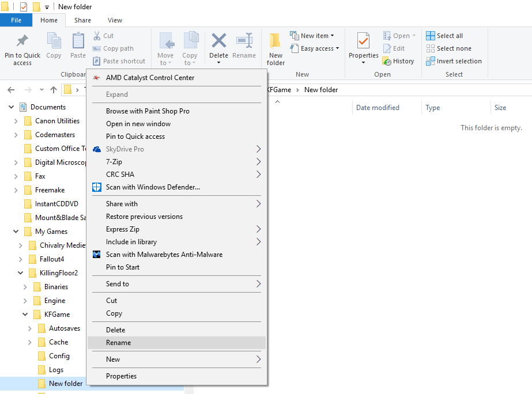Open the File ribbon tab
The width and height of the screenshot is (532, 394).
(x=16, y=20)
